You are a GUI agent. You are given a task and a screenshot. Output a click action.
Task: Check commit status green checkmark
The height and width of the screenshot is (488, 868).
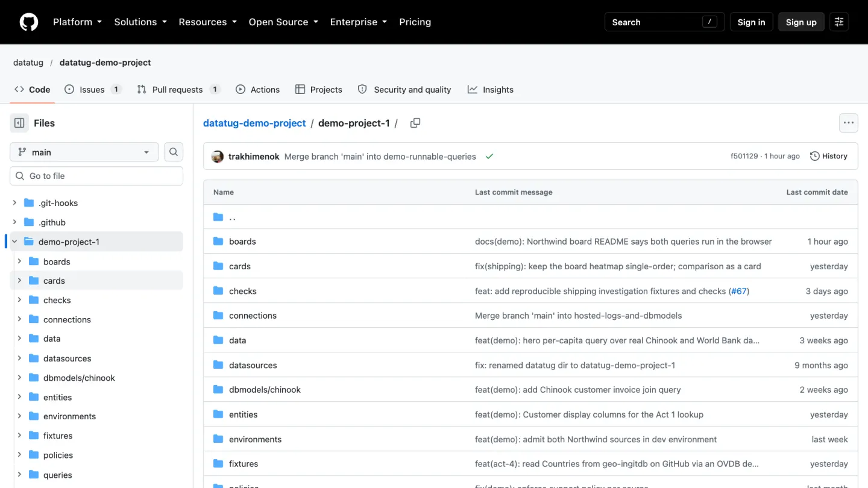click(489, 157)
